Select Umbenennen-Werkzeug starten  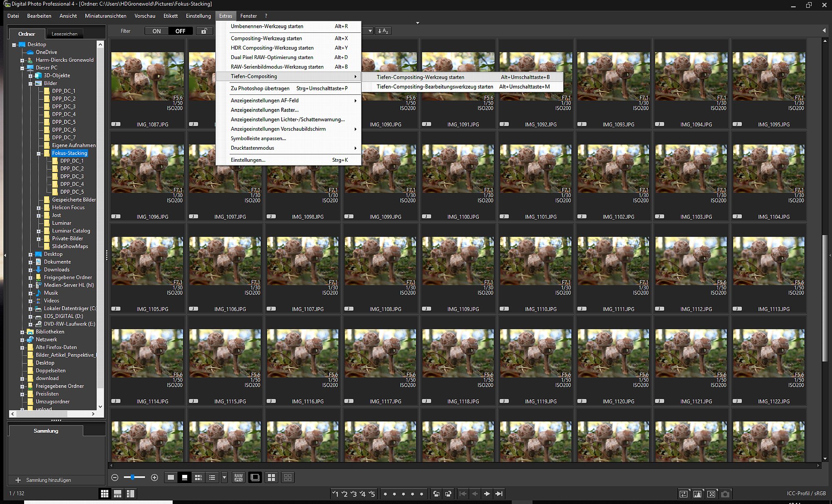(288, 26)
